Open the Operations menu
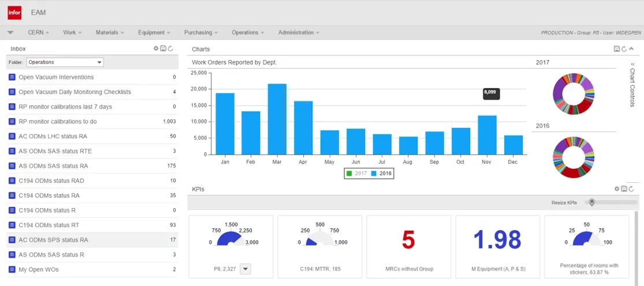Screen dimensions: 644x286 248,32
